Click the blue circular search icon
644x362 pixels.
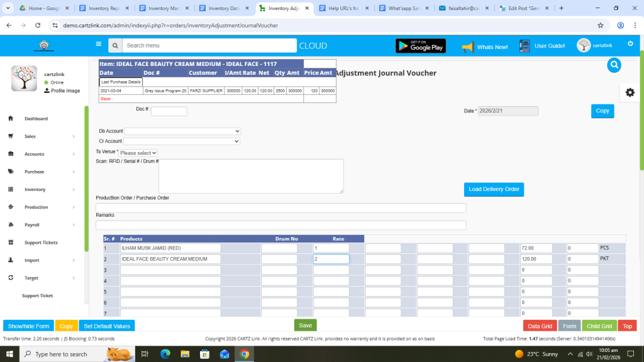(614, 65)
